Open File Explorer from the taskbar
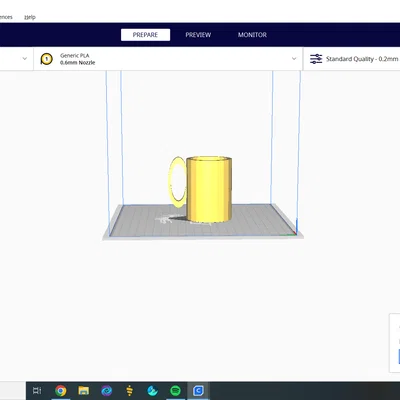Image resolution: width=400 pixels, height=400 pixels. 83,390
